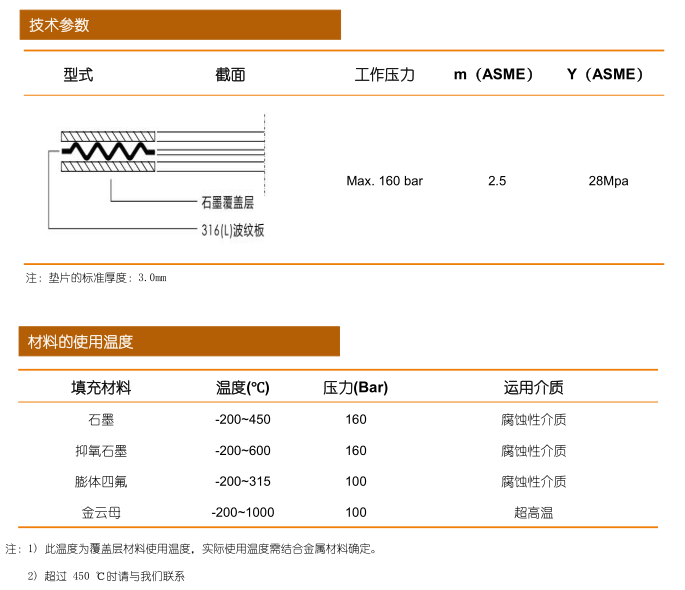This screenshot has width=685, height=590.
Task: Select the 抑氧石墨 material row
Action: pos(100,451)
